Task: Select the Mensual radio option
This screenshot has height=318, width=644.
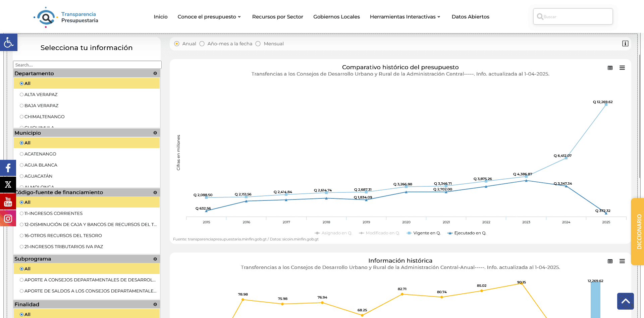Action: coord(258,44)
